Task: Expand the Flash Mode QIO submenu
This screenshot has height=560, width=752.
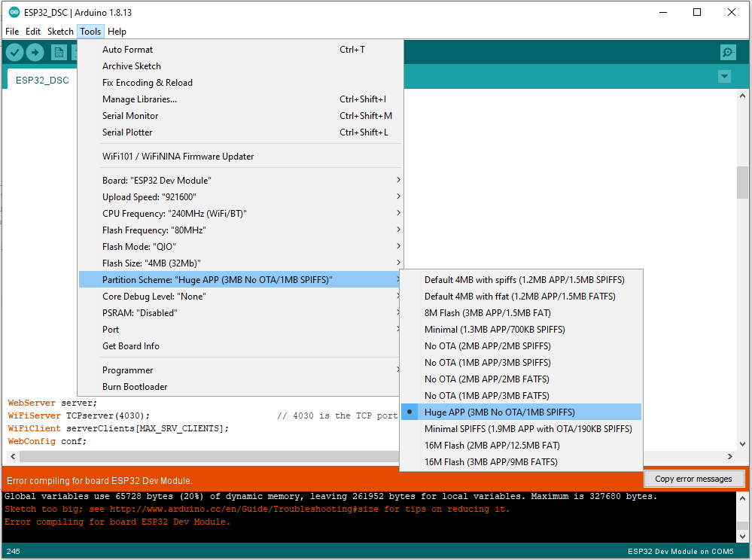Action: [x=240, y=246]
